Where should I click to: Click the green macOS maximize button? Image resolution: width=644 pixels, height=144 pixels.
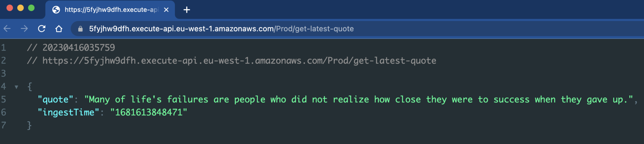coord(31,8)
